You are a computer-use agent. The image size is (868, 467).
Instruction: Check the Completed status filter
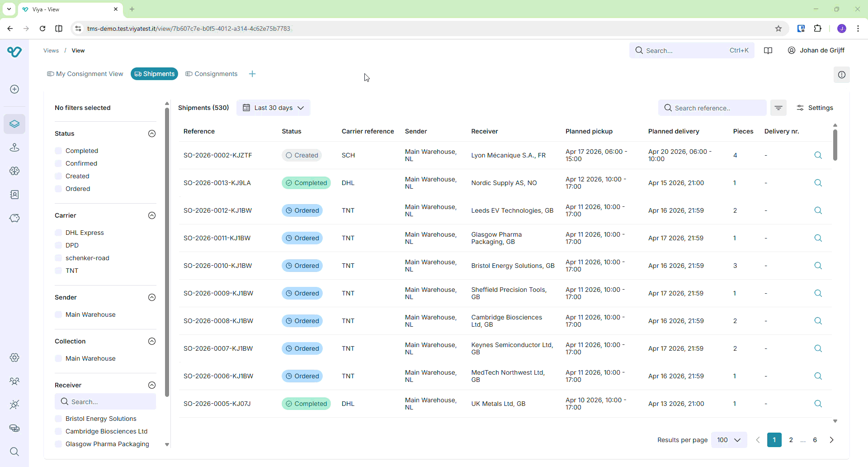[58, 151]
